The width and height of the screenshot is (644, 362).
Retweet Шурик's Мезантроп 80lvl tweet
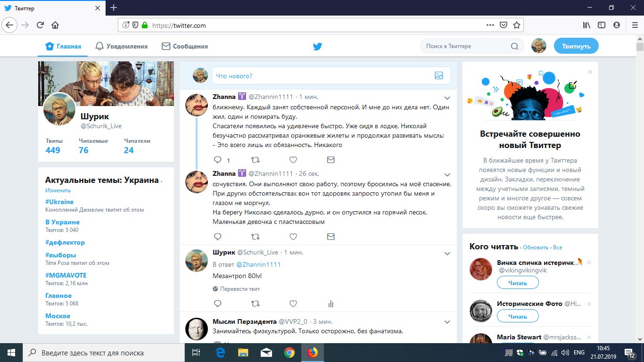click(x=255, y=304)
